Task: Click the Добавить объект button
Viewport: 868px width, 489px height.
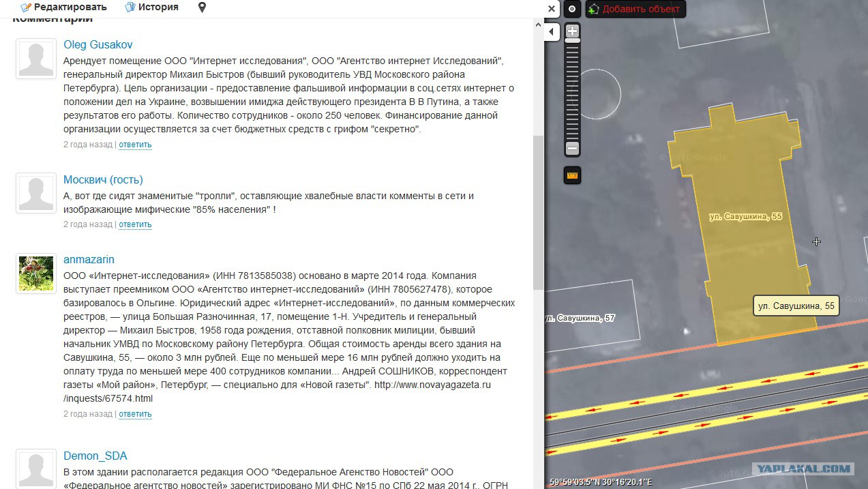Action: click(635, 9)
